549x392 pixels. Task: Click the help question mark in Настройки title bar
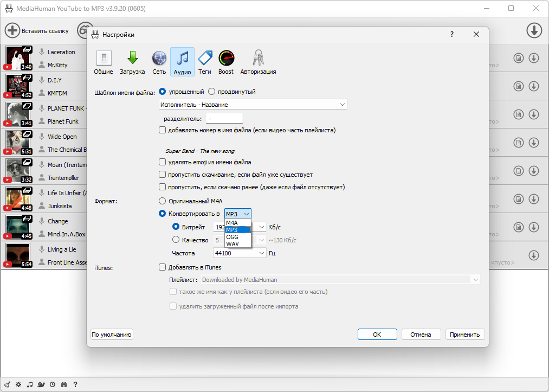point(452,34)
